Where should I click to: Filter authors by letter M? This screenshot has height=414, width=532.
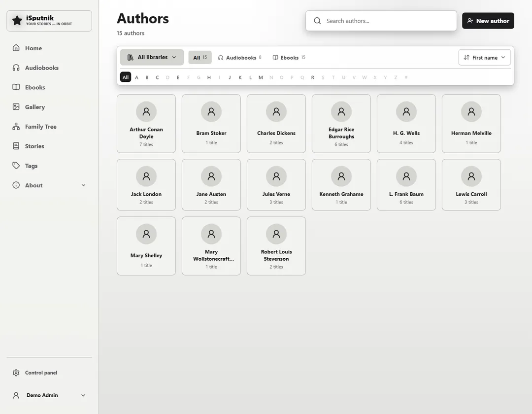[x=261, y=77]
